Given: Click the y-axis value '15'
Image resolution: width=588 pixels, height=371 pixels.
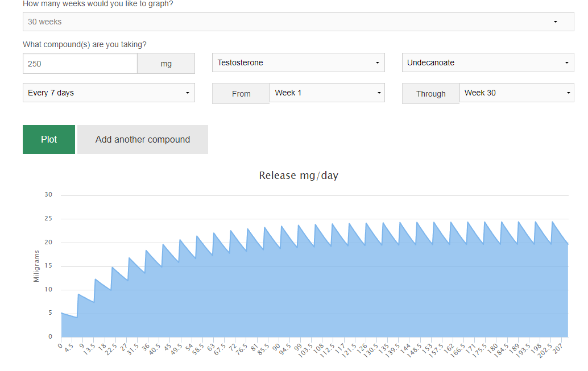Looking at the screenshot, I should point(48,266).
